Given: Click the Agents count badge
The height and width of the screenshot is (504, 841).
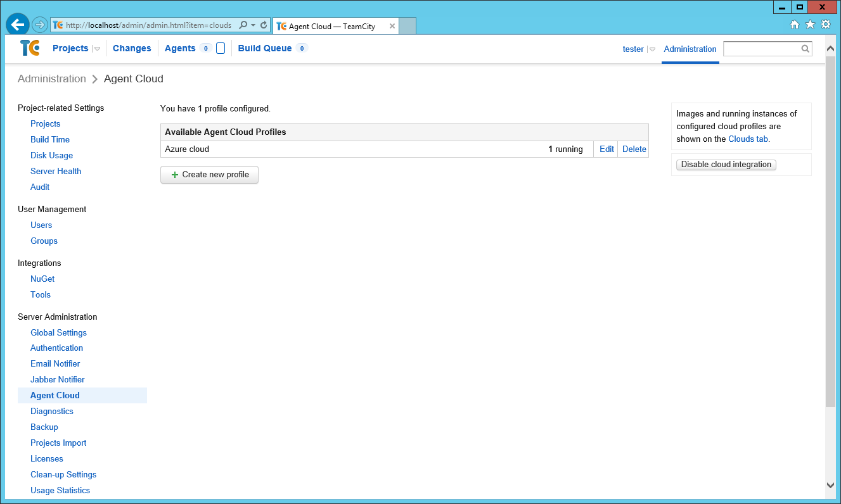Looking at the screenshot, I should coord(205,48).
